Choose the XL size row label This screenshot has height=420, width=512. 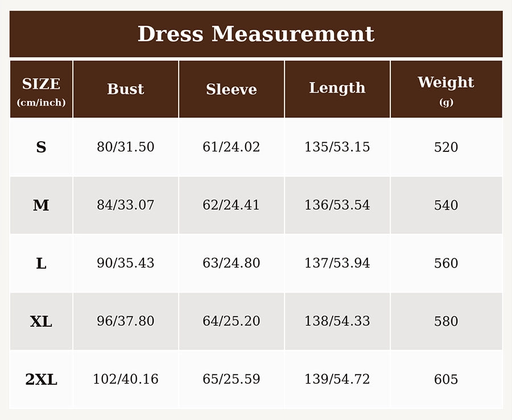pos(41,322)
